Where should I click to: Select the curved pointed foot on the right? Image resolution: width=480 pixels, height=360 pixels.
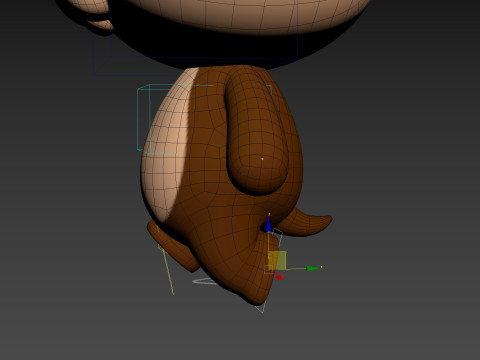[x=305, y=224]
